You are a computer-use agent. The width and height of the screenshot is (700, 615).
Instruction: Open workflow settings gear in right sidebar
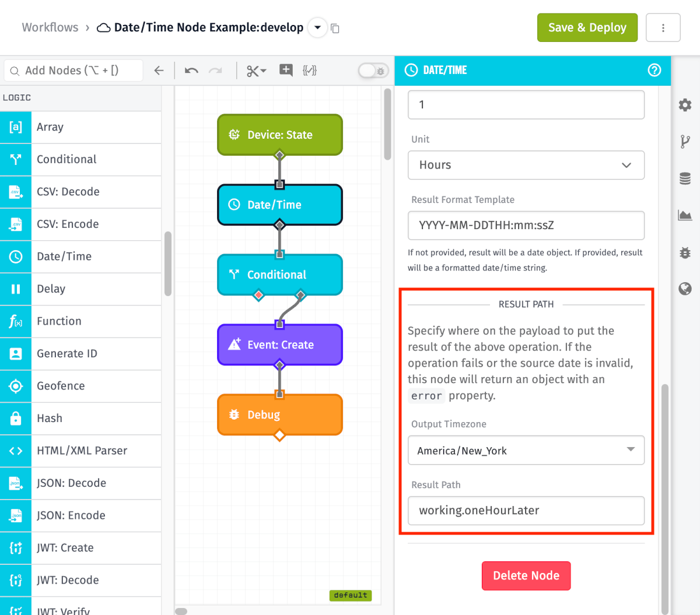click(x=685, y=105)
